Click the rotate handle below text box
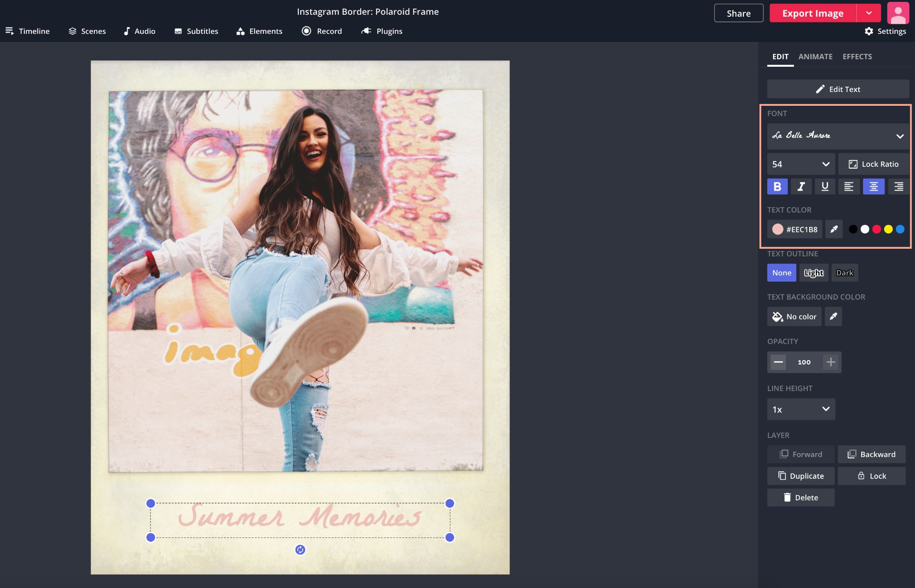The width and height of the screenshot is (915, 588). pos(300,550)
